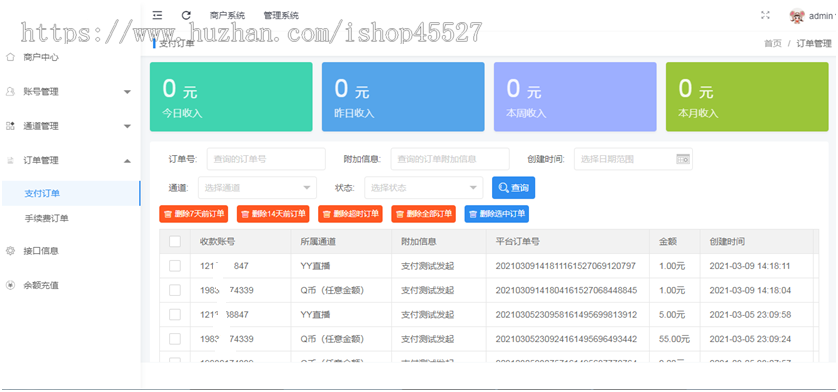The height and width of the screenshot is (392, 838).
Task: Expand the 通道管理 submenu arrow
Action: pos(127,127)
